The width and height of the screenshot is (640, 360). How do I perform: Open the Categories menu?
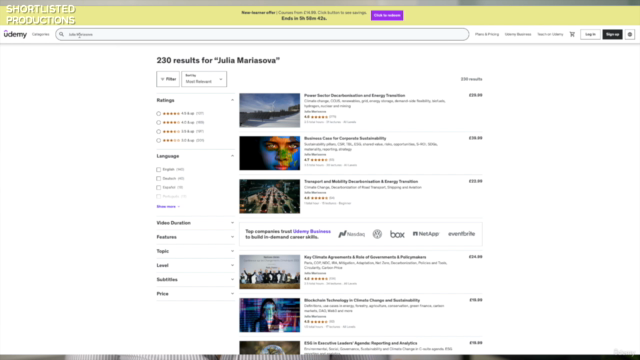pos(40,34)
